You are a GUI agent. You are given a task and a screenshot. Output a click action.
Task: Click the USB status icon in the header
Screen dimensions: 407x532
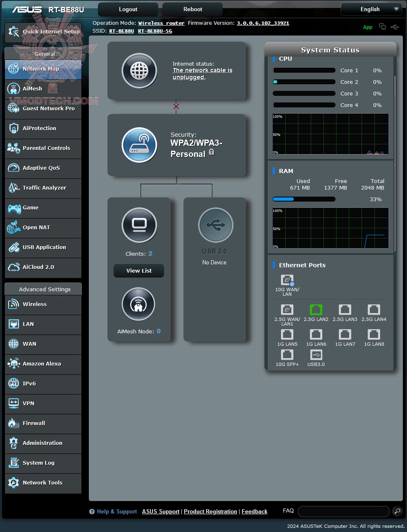tap(395, 27)
